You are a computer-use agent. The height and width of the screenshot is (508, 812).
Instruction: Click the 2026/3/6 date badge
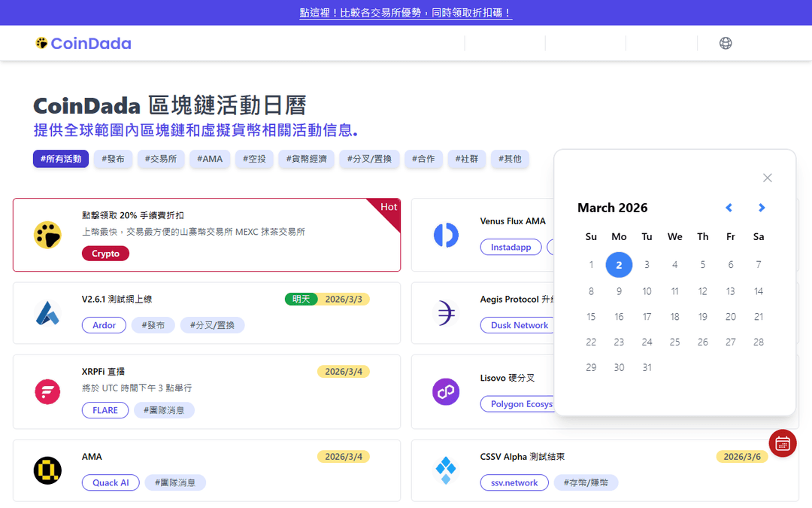click(742, 457)
